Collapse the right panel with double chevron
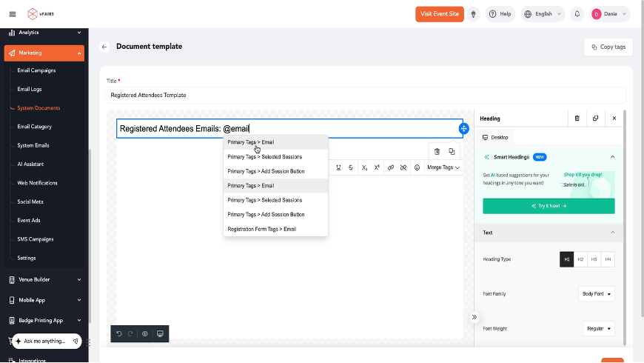 (474, 317)
